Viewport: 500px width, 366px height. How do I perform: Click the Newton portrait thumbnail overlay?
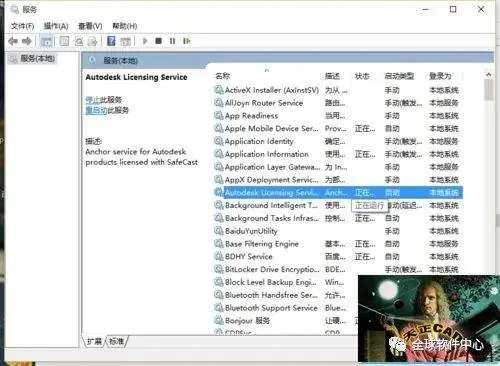(x=429, y=318)
